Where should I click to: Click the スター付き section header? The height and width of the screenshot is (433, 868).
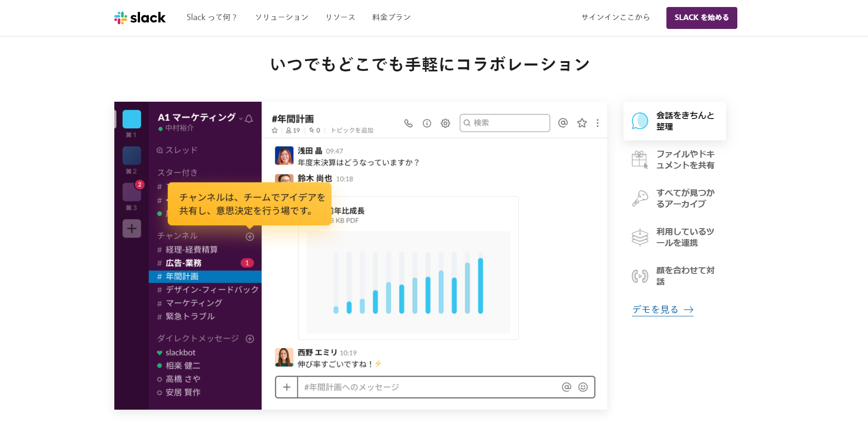point(177,173)
